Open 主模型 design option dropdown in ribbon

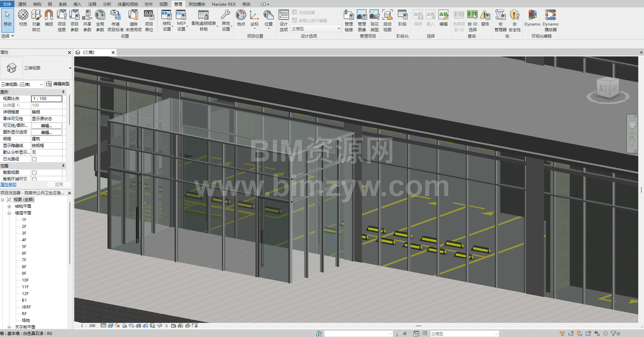point(316,29)
